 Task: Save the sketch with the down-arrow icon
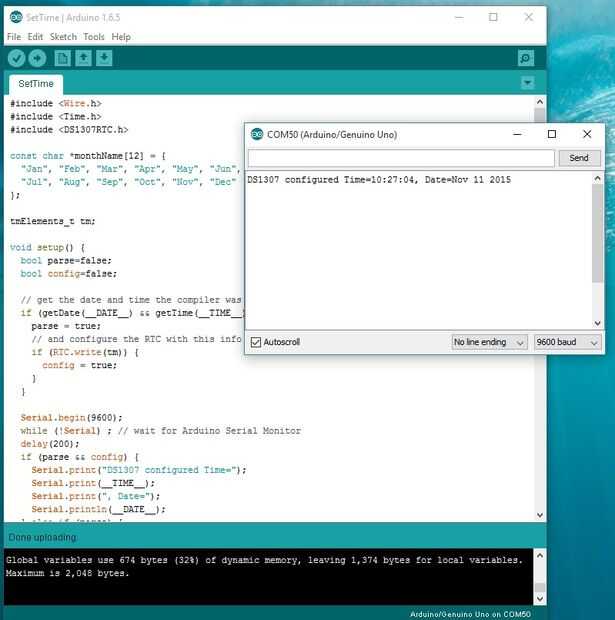pos(104,59)
